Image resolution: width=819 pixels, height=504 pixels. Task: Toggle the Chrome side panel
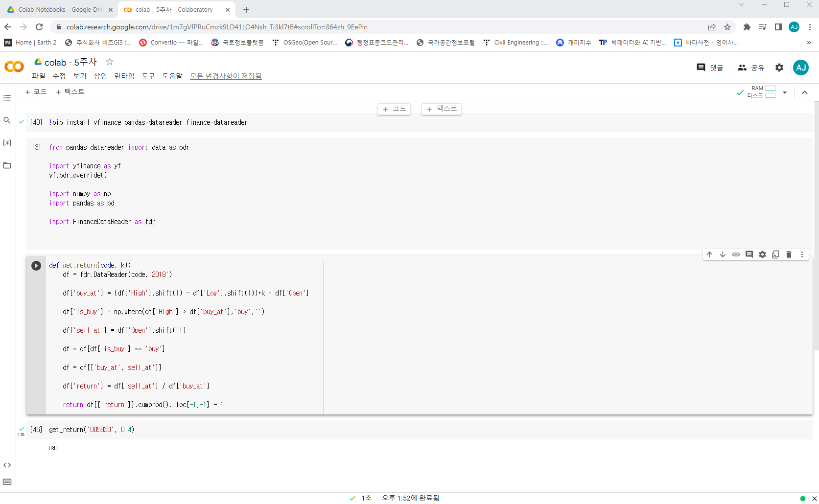(x=778, y=27)
